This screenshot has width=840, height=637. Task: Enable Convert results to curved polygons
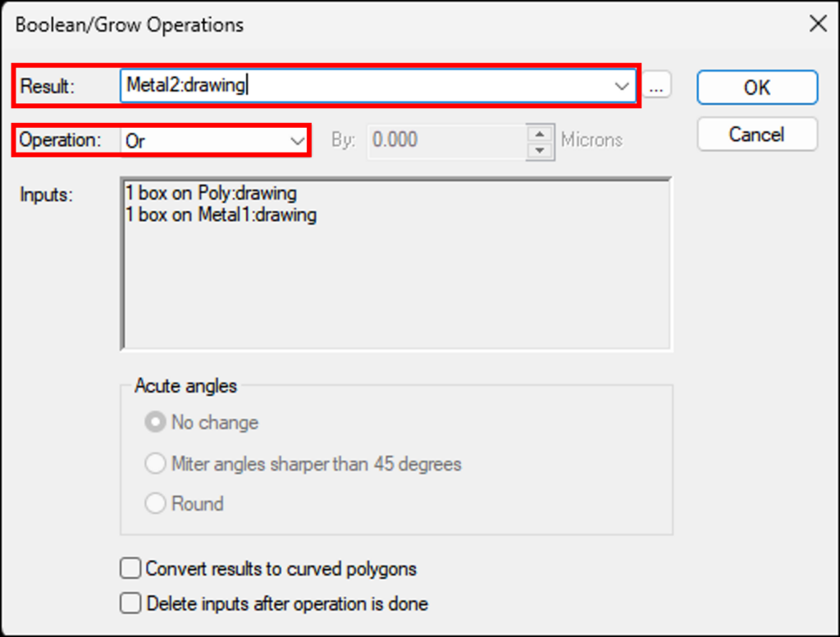(x=130, y=568)
